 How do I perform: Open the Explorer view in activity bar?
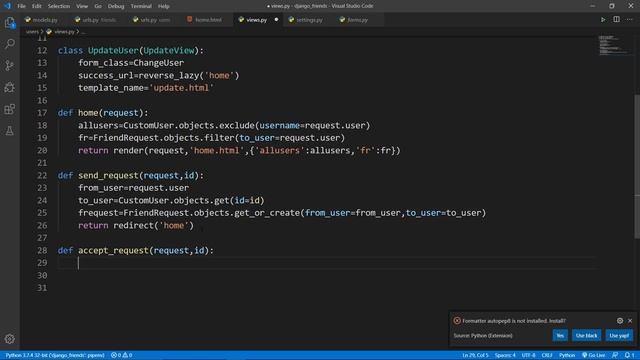[10, 22]
